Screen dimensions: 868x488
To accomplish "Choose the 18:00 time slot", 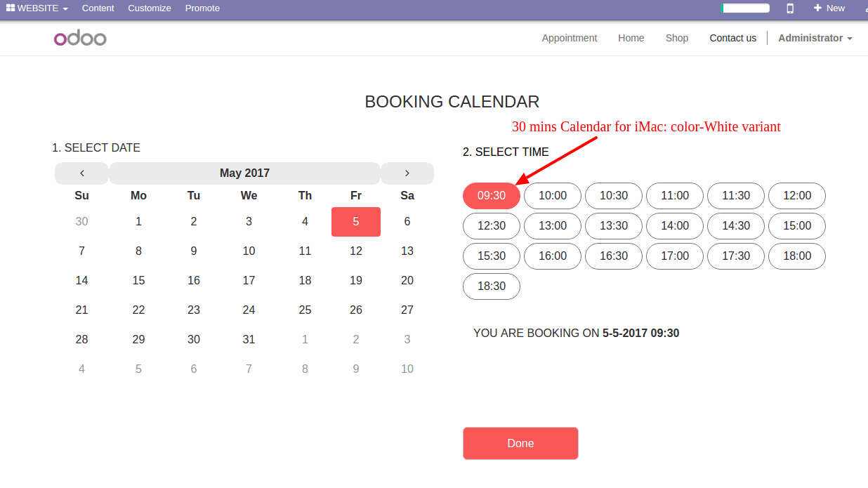I will [797, 256].
